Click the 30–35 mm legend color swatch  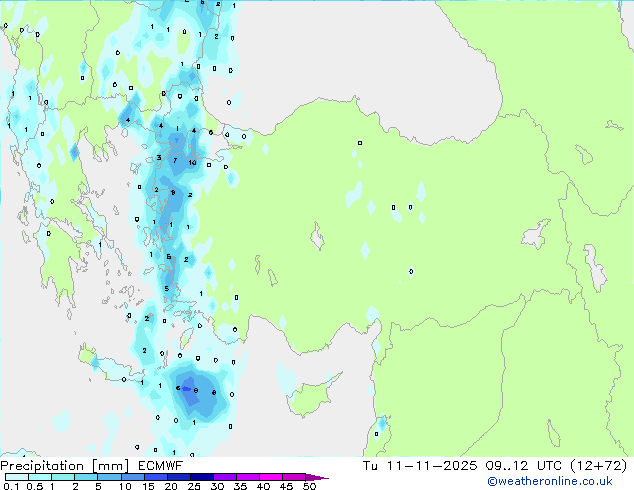coord(224,477)
